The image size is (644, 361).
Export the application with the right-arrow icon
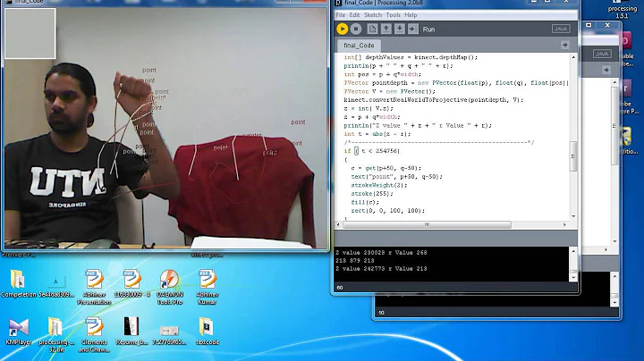pos(412,29)
